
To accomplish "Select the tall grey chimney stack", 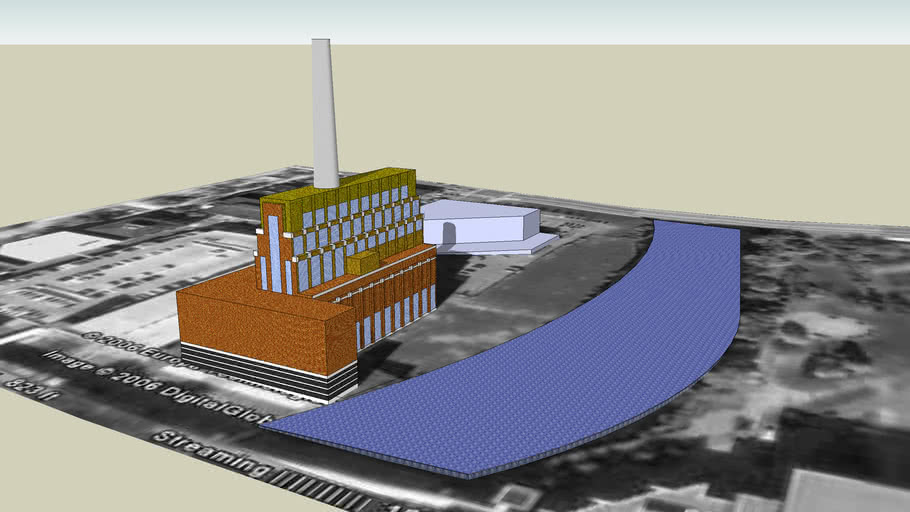I will (325, 114).
